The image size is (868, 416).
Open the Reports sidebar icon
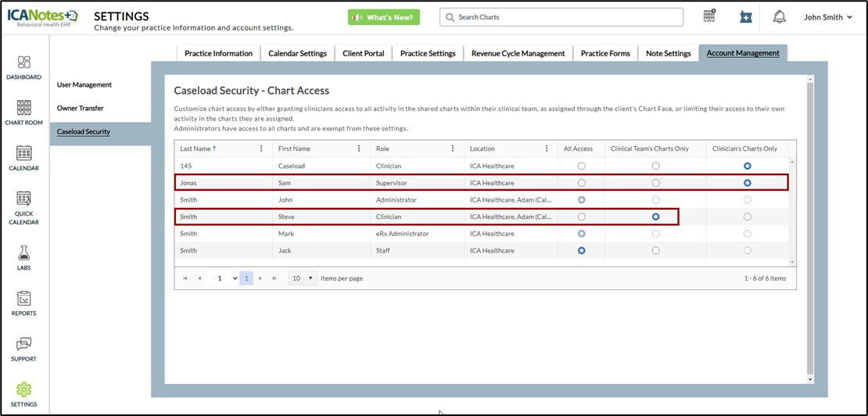coord(23,299)
